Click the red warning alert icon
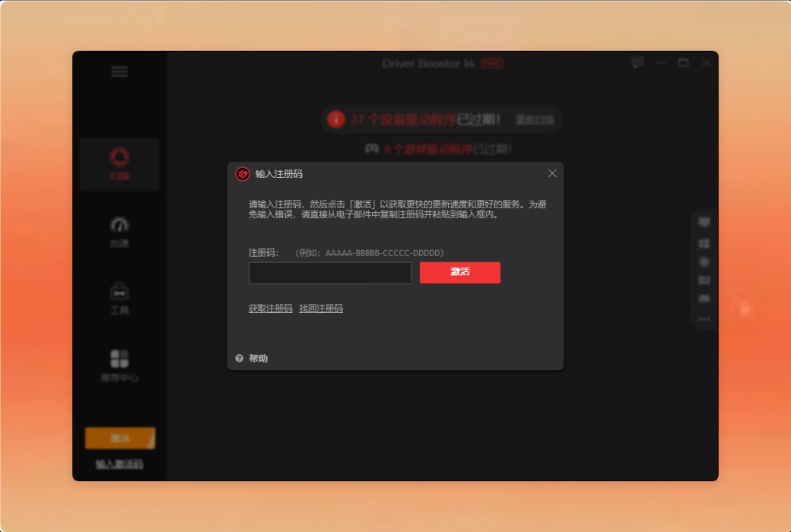791x532 pixels. pyautogui.click(x=336, y=119)
